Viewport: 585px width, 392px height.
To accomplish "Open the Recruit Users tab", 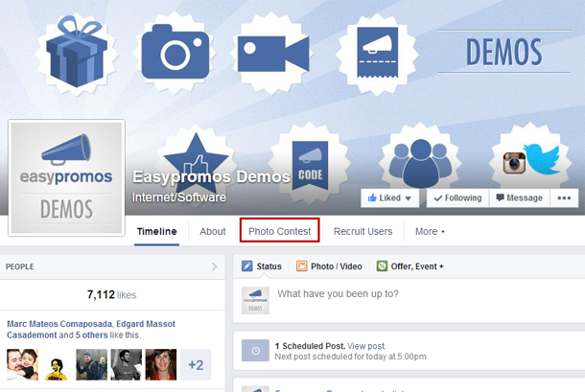I will pyautogui.click(x=363, y=232).
